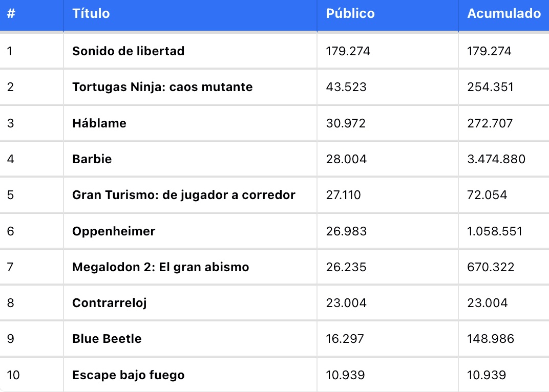Click Oppenheimer's accumulated value 1.058.551

(x=495, y=231)
